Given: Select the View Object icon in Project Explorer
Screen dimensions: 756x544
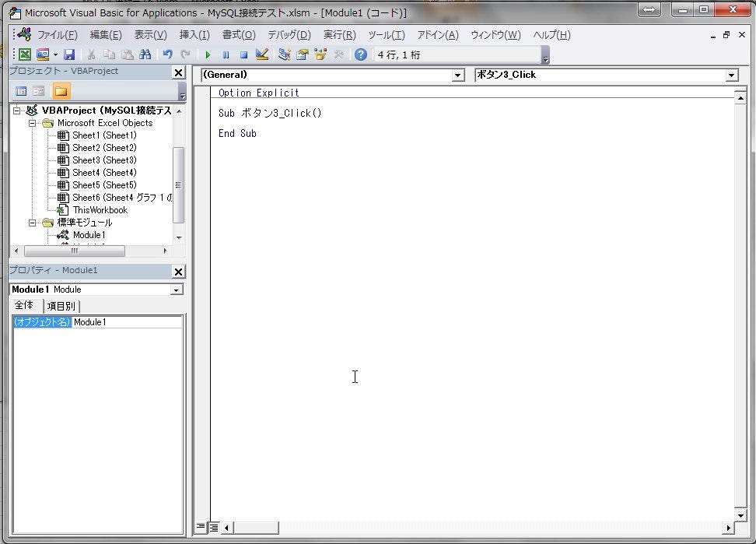Looking at the screenshot, I should pyautogui.click(x=39, y=92).
